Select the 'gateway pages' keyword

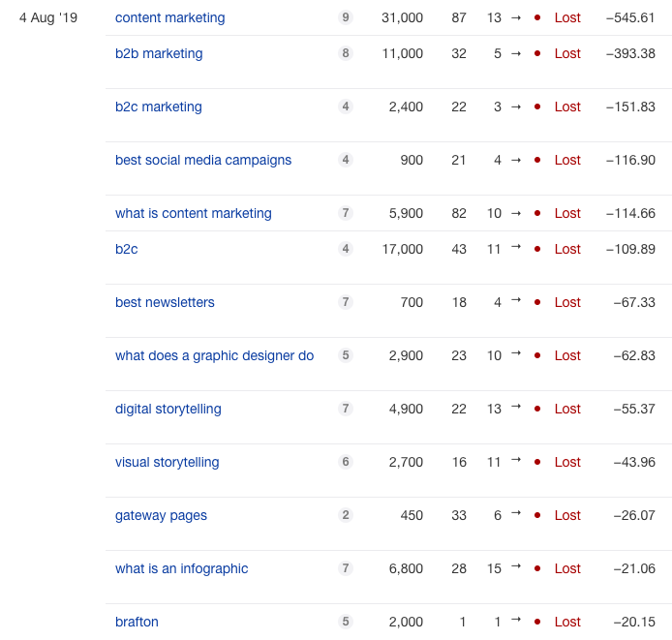pyautogui.click(x=161, y=515)
